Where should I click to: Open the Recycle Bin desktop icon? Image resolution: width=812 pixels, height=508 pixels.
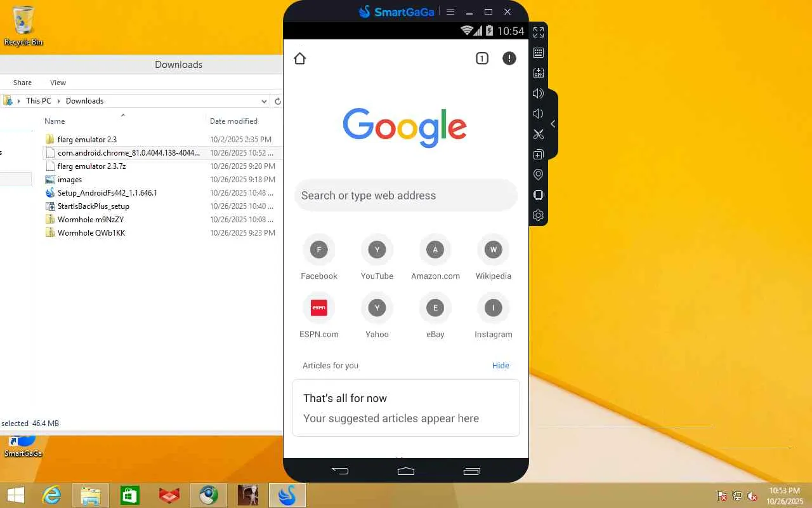coord(23,26)
